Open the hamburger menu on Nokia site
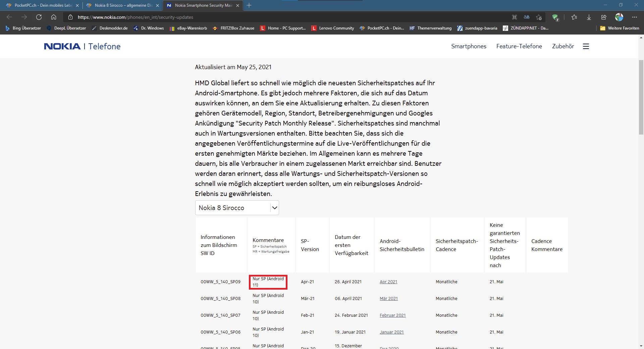Screen dimensions: 644x349 tap(586, 46)
